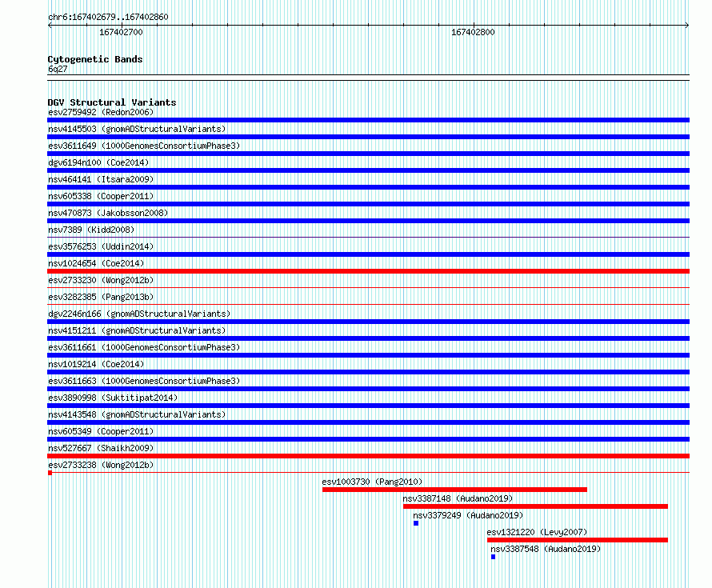
Task: Click red bar of esv1003730 variant
Action: point(454,490)
